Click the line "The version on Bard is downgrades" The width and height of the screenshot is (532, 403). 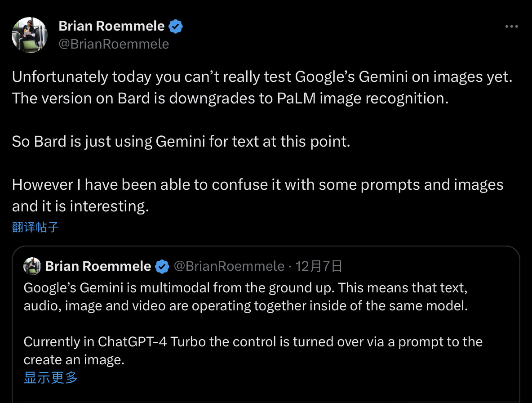coord(231,99)
